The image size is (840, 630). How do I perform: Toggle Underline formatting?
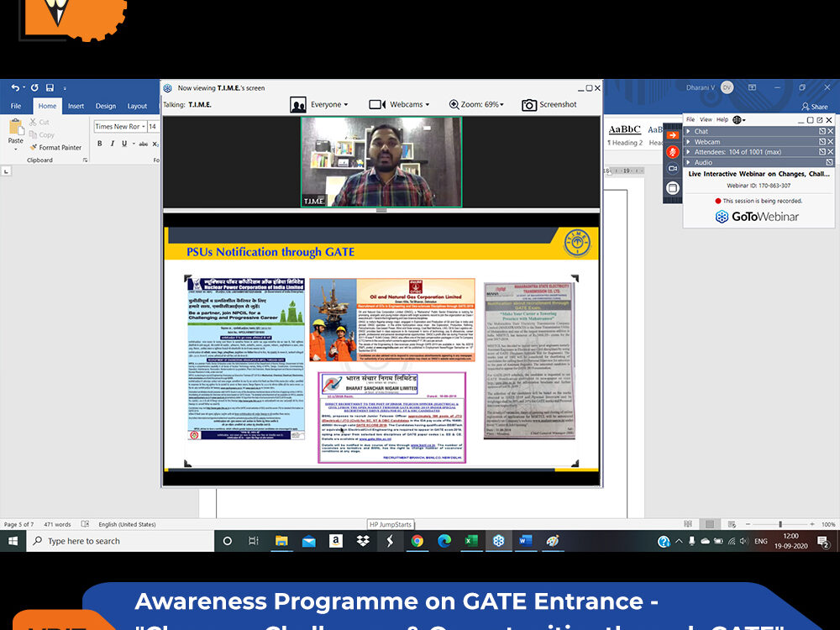124,144
